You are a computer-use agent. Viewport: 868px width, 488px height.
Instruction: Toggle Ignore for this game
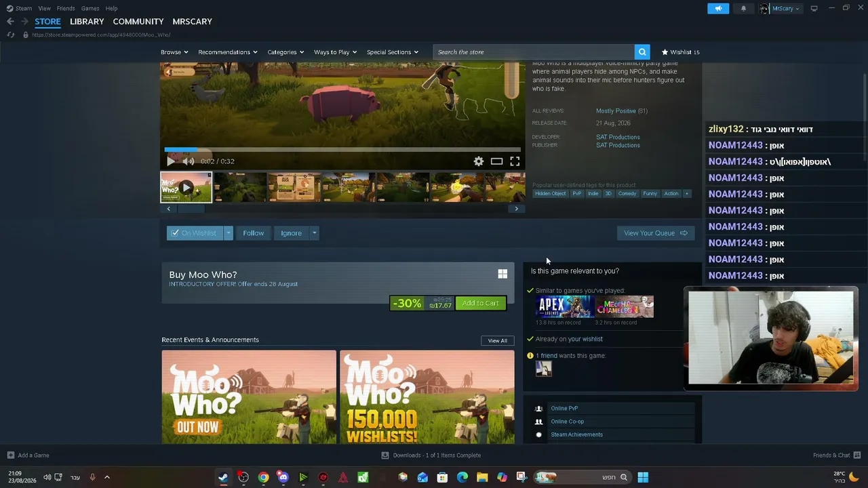point(292,233)
